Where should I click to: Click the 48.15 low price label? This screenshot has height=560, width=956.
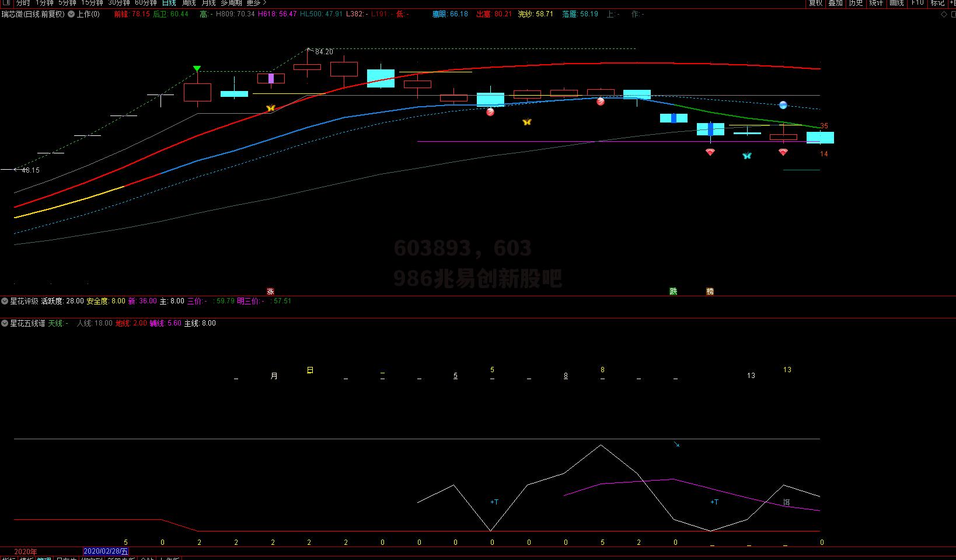[x=30, y=170]
